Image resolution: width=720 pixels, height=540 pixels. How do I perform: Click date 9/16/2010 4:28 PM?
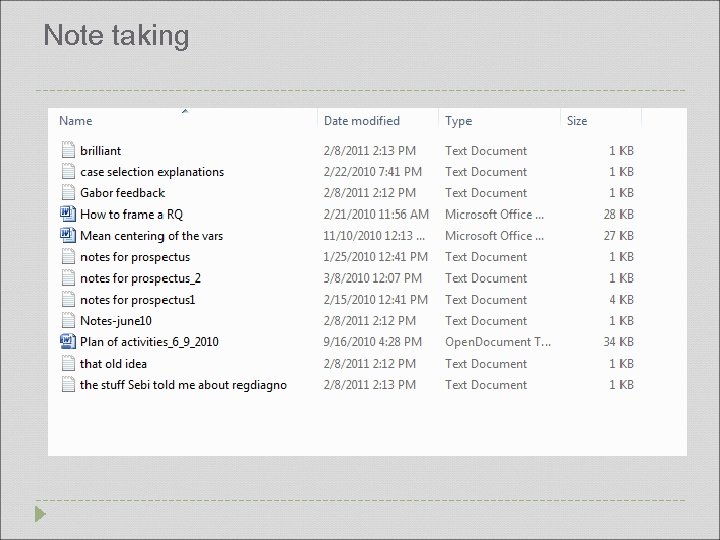tap(372, 342)
